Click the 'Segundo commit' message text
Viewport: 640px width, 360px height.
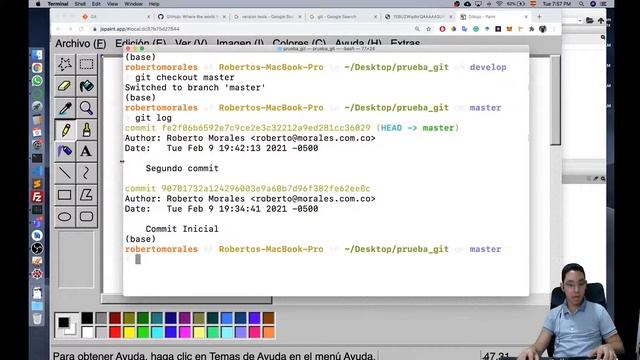click(x=182, y=168)
